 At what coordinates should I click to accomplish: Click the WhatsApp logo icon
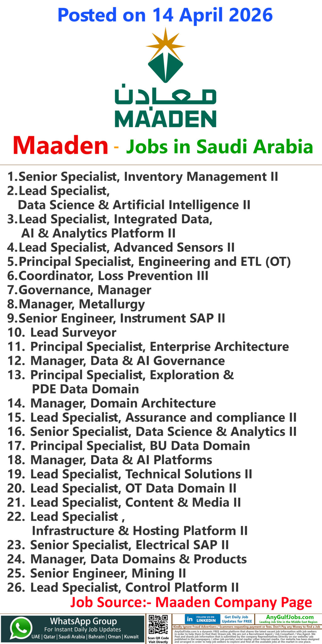point(21,628)
